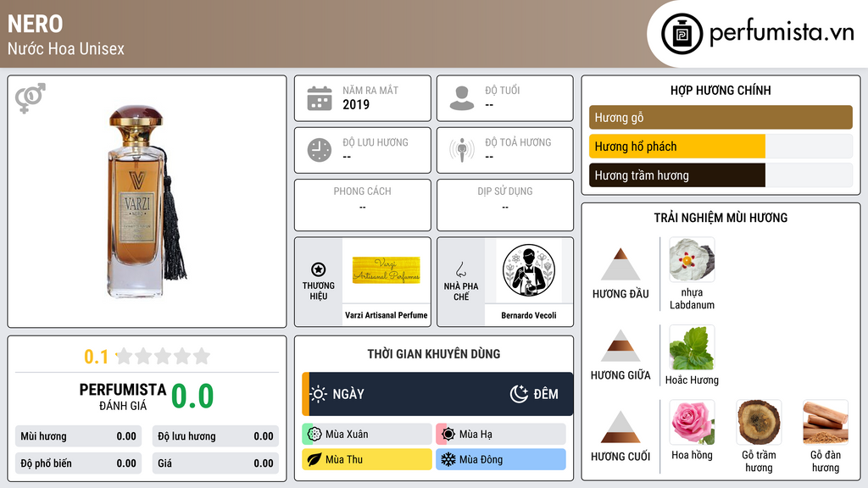This screenshot has height=488, width=868.
Task: Select the Gỗ trầm hương note image
Action: tap(759, 422)
